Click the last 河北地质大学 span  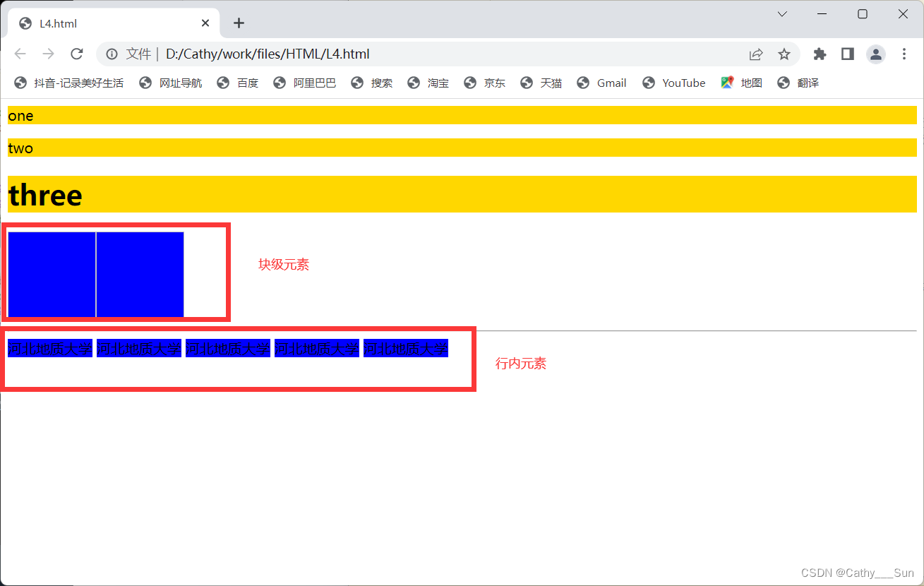[406, 348]
